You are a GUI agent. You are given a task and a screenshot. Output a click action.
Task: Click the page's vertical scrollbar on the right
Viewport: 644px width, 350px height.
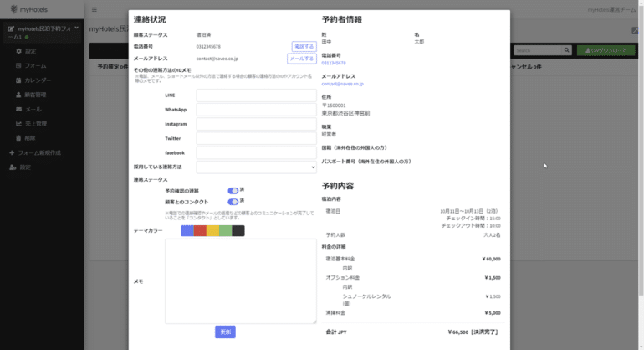coord(641,148)
